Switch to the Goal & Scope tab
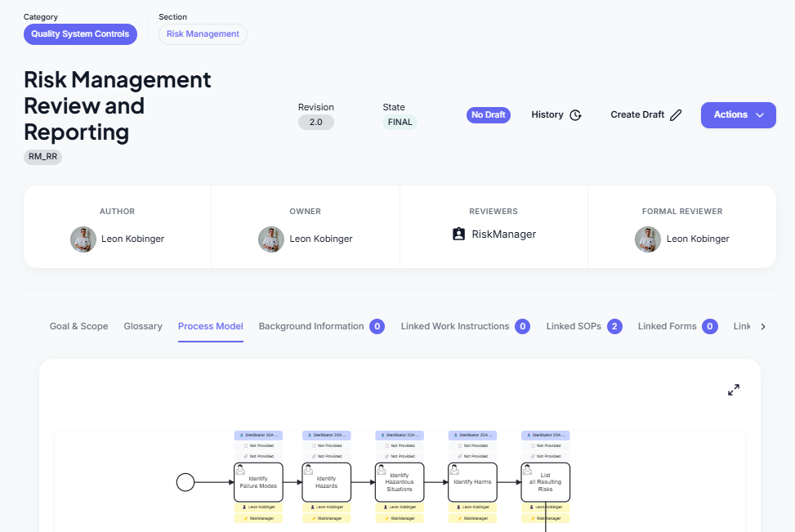 pos(78,326)
